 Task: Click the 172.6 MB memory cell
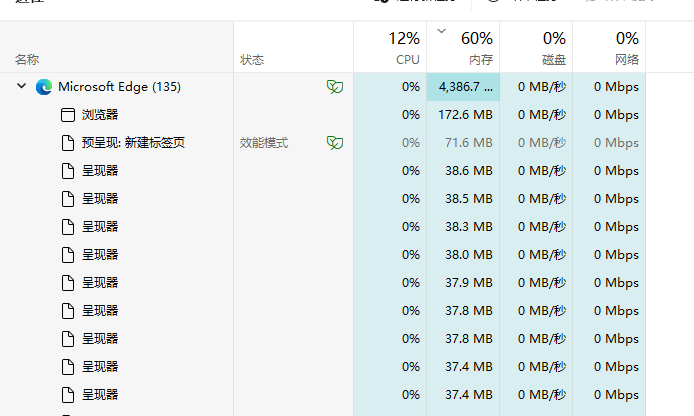(463, 115)
